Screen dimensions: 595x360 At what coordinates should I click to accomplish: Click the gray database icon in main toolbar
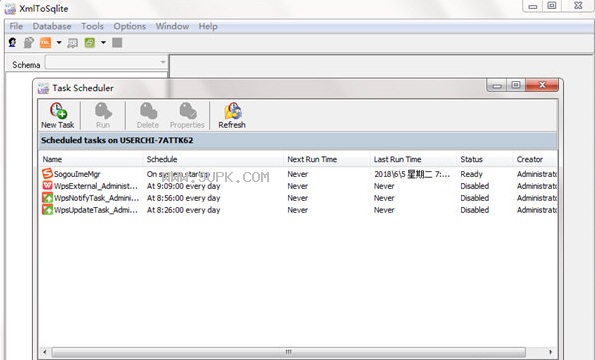point(28,42)
